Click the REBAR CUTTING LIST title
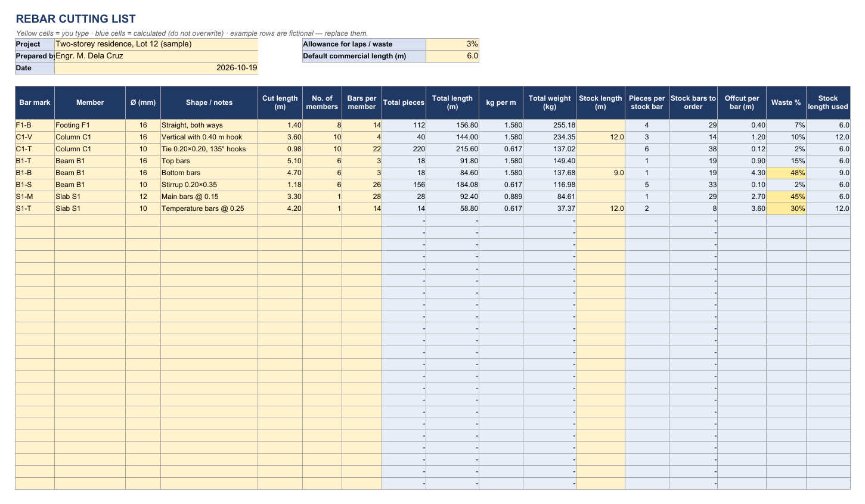865x504 pixels. [76, 19]
